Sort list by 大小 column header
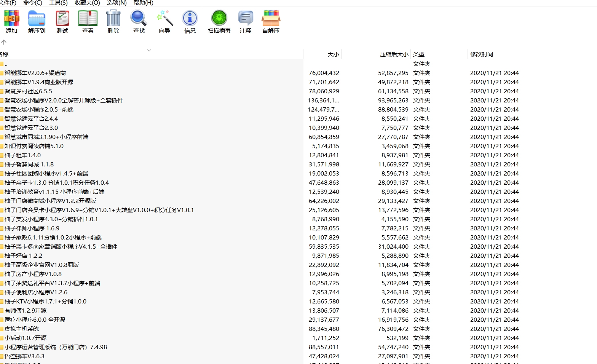The width and height of the screenshot is (597, 364). (333, 54)
